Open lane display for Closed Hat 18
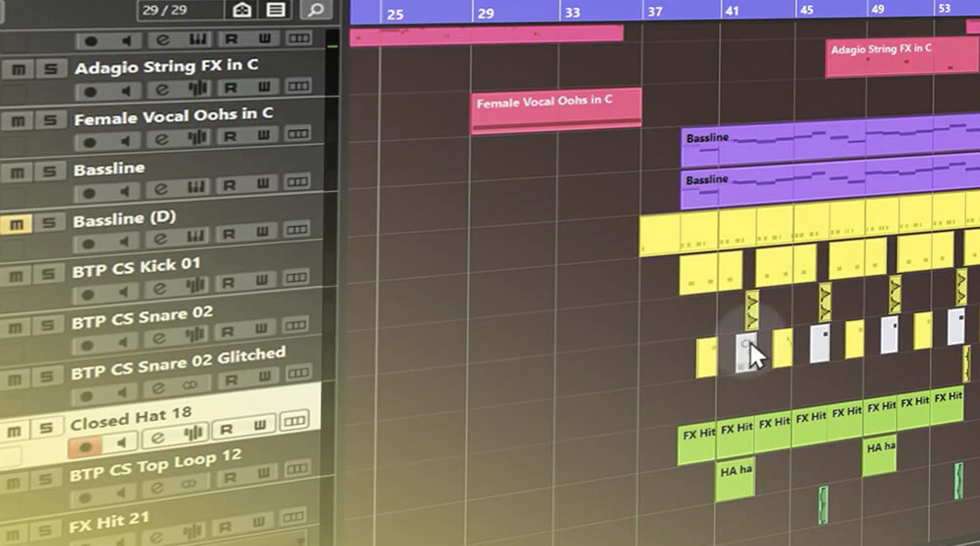980x546 pixels. tap(294, 421)
